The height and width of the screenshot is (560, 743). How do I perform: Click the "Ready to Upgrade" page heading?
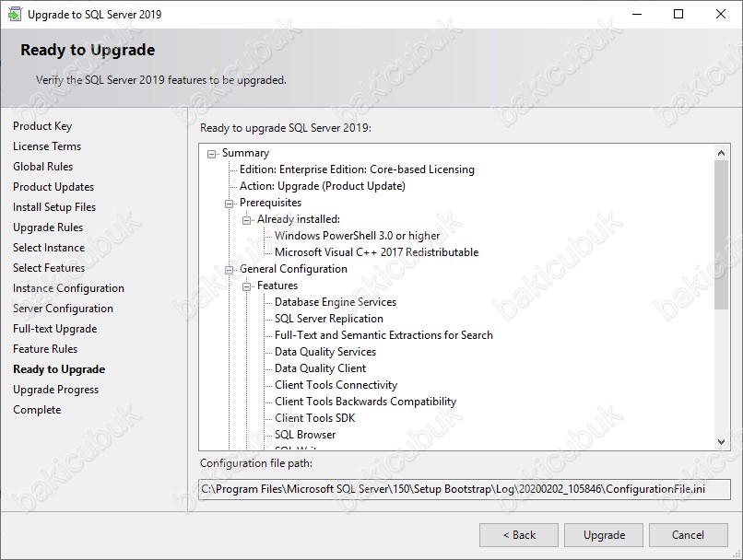[88, 50]
